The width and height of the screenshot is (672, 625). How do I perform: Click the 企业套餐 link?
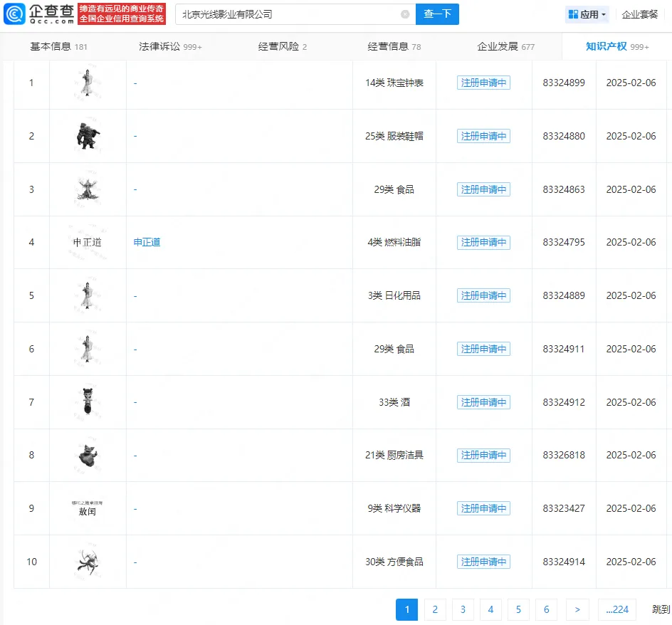[x=639, y=14]
